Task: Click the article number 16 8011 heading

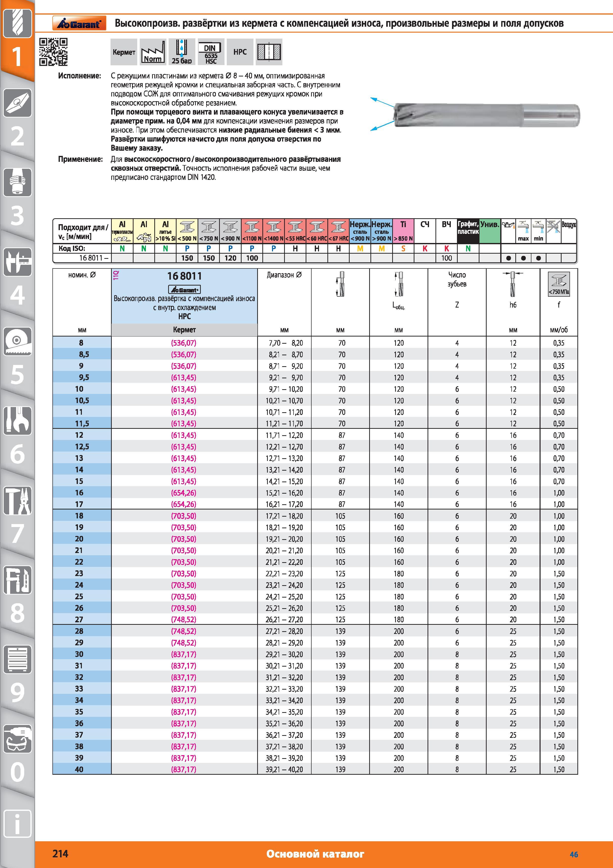Action: click(x=184, y=276)
